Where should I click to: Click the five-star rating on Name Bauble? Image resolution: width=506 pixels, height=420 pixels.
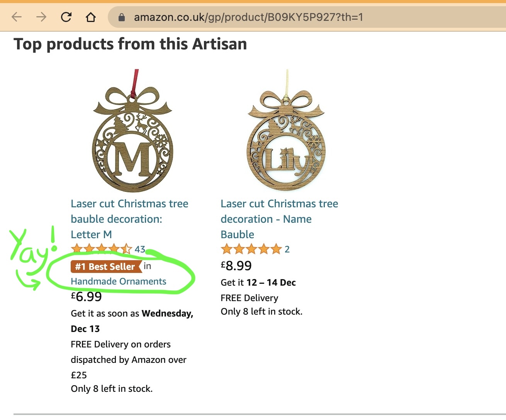(x=251, y=249)
